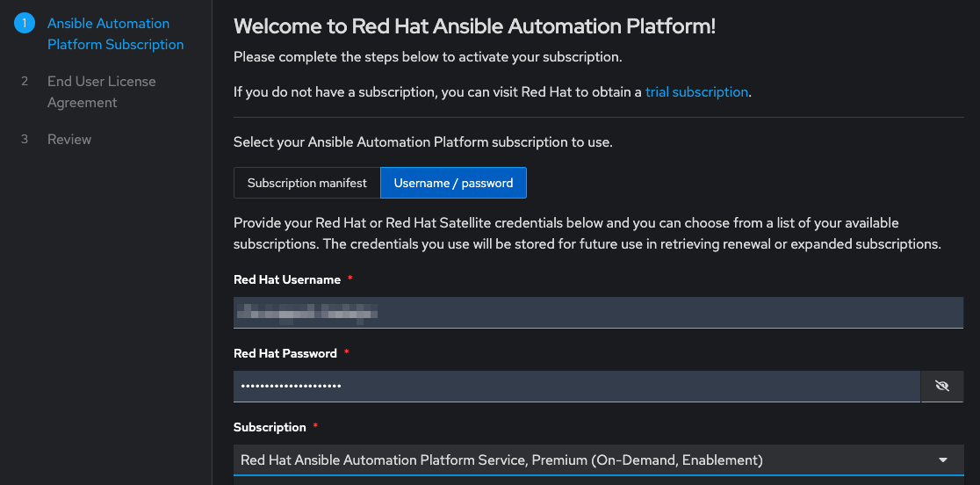The width and height of the screenshot is (980, 485).
Task: Go to End User License Agreement step
Action: click(101, 92)
